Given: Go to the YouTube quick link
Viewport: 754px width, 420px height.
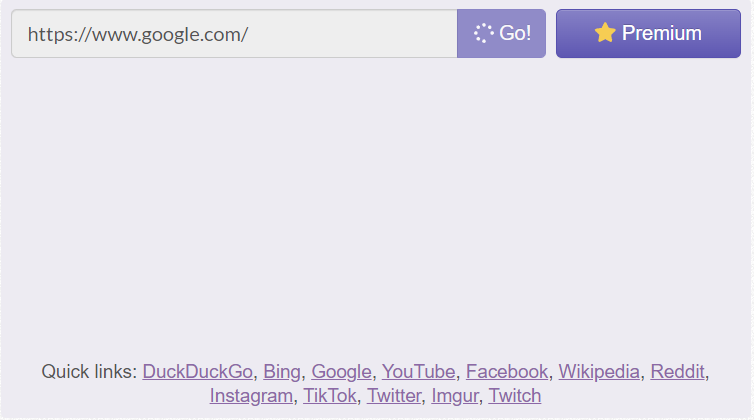Looking at the screenshot, I should click(x=418, y=372).
